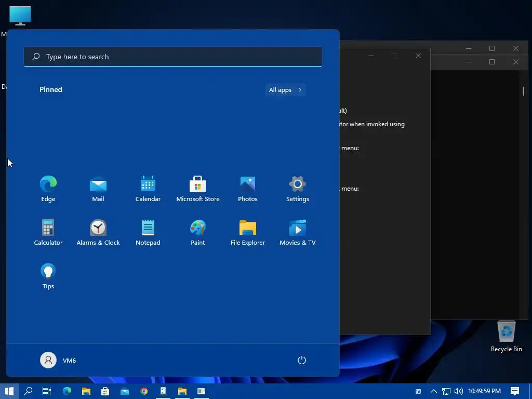Open Microsoft Store pinned in Start menu
Viewport: 532px width, 399px height.
pos(198,189)
